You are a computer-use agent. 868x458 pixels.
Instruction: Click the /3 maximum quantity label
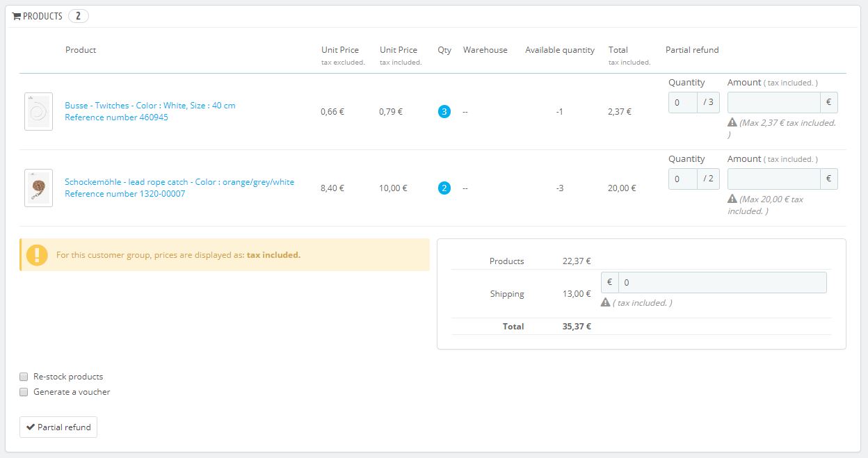pyautogui.click(x=708, y=103)
